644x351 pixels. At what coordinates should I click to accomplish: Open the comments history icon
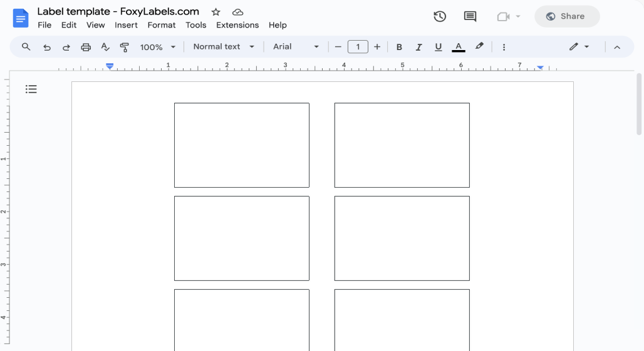pos(470,16)
